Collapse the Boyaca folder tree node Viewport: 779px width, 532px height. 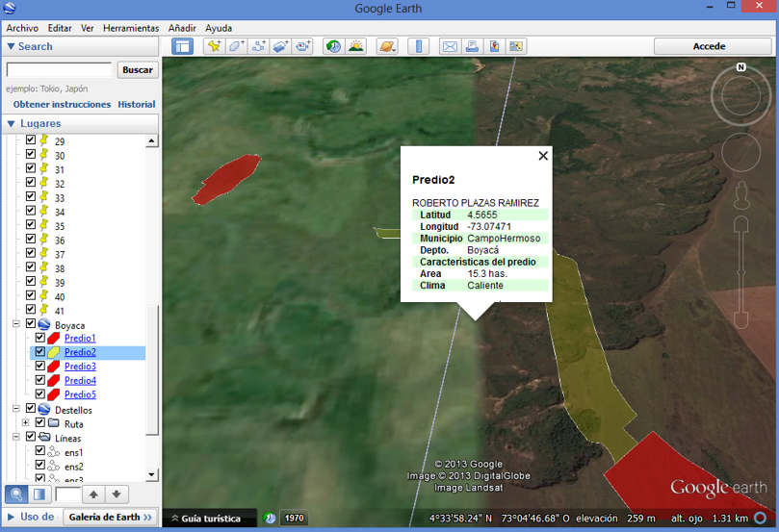pos(16,323)
